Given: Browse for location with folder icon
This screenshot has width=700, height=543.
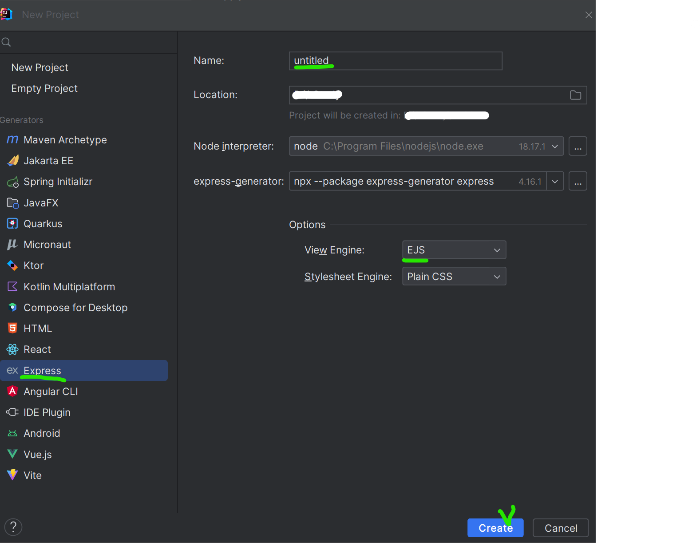Looking at the screenshot, I should (x=575, y=95).
